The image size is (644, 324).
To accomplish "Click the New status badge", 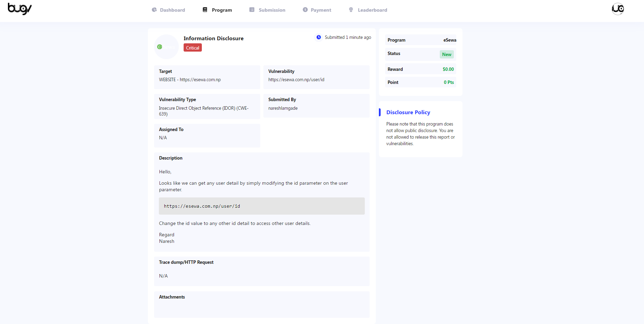I will click(x=447, y=54).
